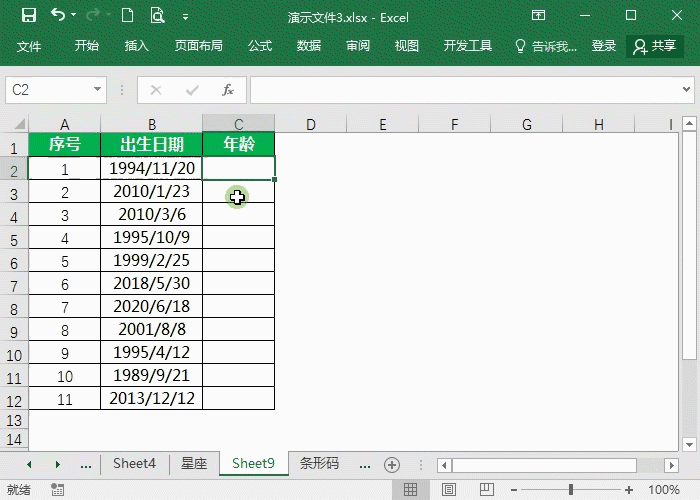Click the 年龄 header cell
The width and height of the screenshot is (700, 500).
coord(239,144)
